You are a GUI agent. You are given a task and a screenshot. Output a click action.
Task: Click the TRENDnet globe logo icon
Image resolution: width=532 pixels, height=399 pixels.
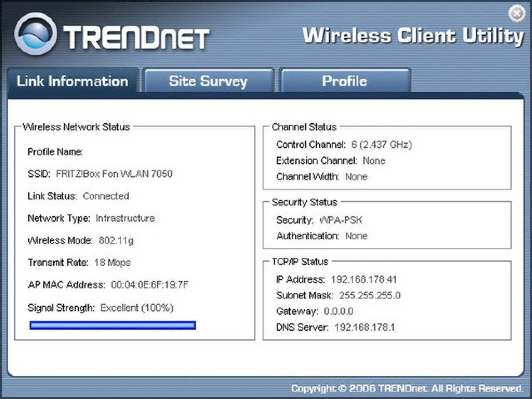[35, 34]
